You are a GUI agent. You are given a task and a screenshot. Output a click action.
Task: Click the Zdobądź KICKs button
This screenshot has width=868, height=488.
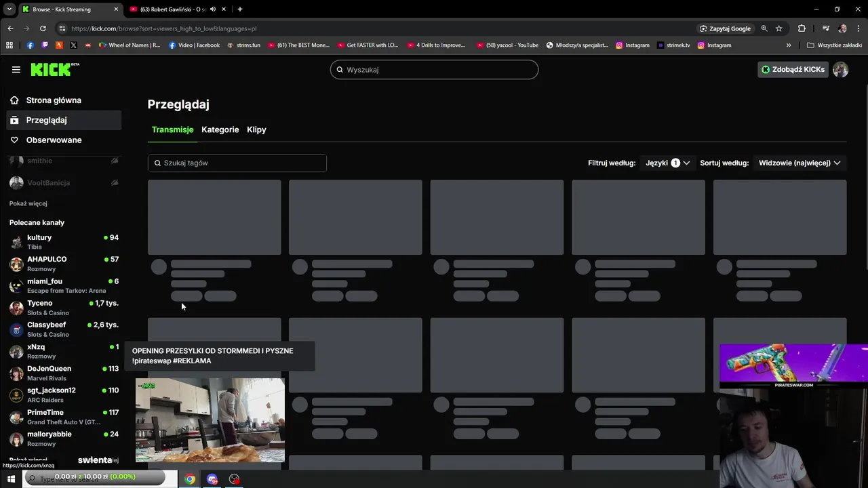pyautogui.click(x=793, y=69)
